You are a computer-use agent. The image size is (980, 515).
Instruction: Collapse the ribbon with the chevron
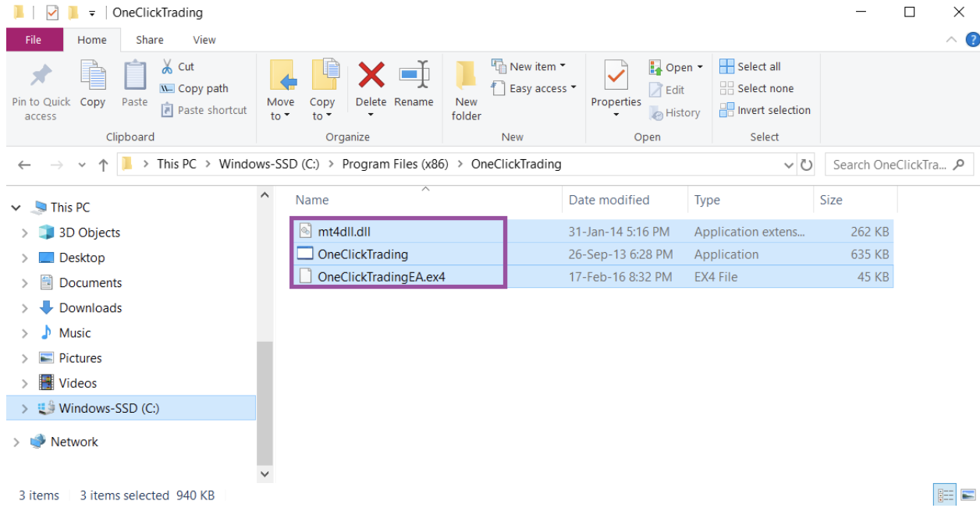[951, 39]
